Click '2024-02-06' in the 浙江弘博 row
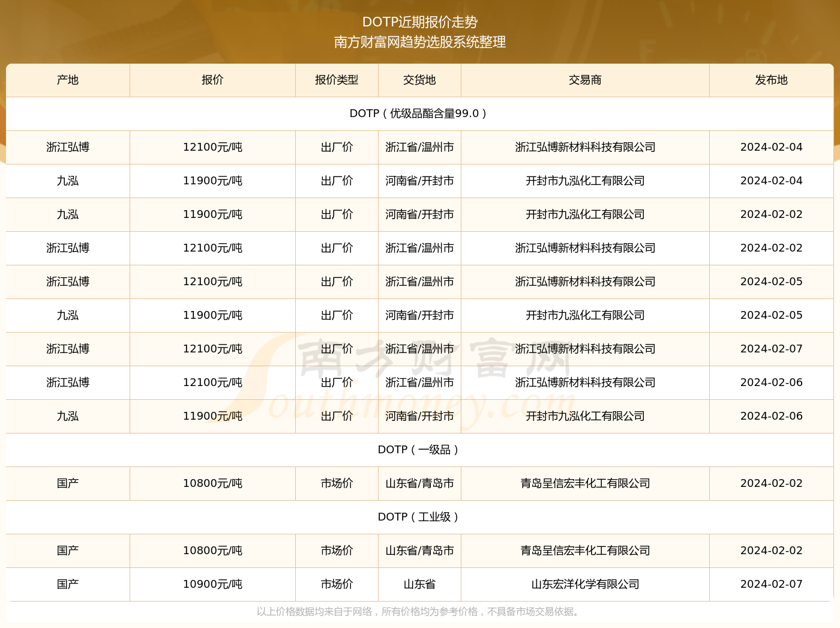840x628 pixels. [772, 382]
